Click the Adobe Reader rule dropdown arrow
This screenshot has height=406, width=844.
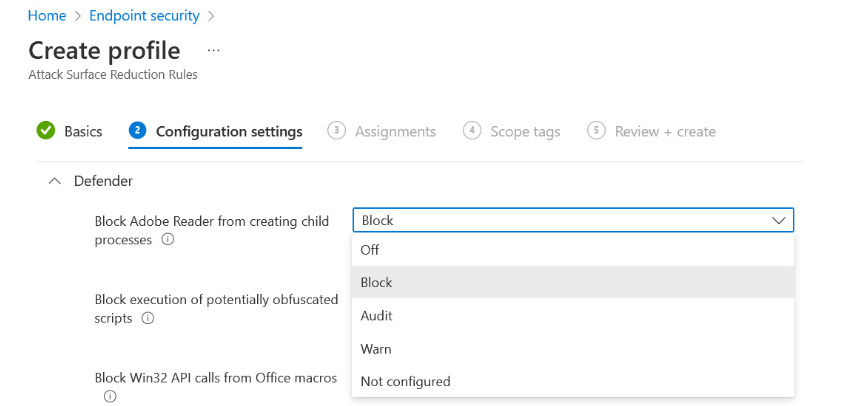(x=779, y=220)
